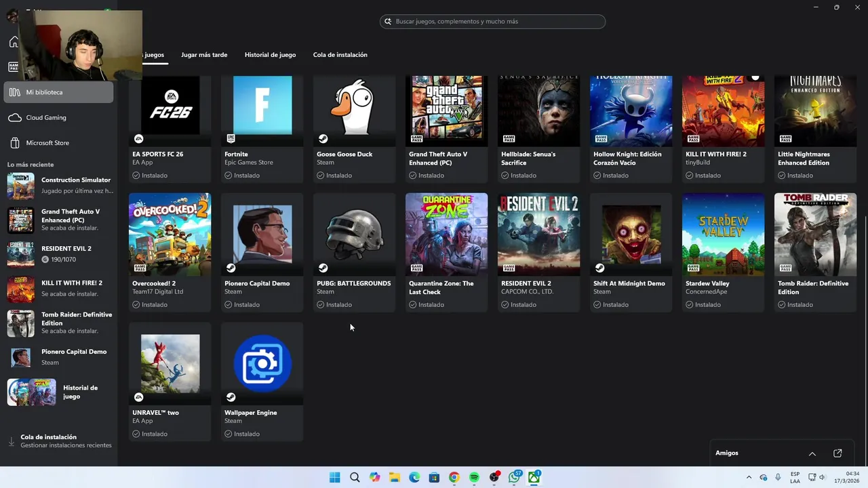Open the EA SPORTS FC 26 game card

pos(170,129)
